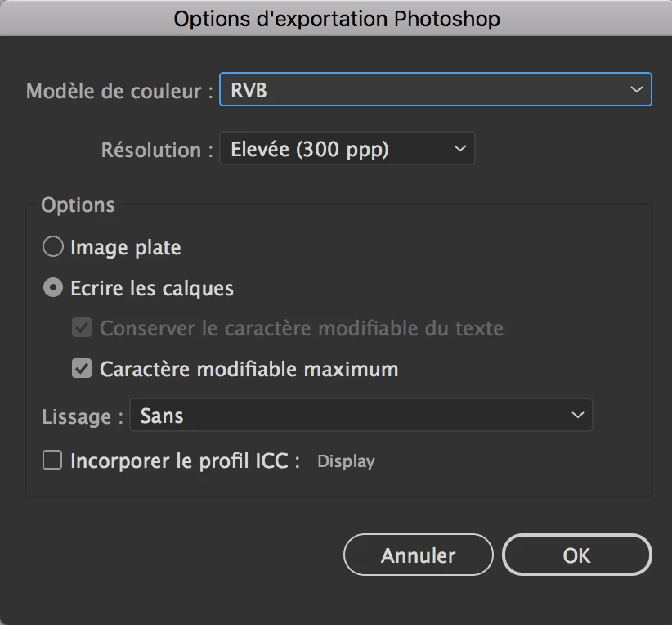Open the Résolution dropdown menu
Screen dimensions: 672x625
[347, 150]
